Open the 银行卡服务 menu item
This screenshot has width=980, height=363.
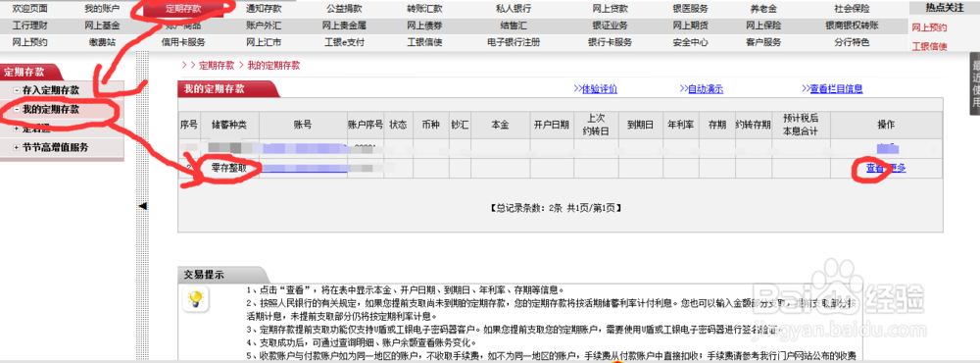tap(610, 42)
